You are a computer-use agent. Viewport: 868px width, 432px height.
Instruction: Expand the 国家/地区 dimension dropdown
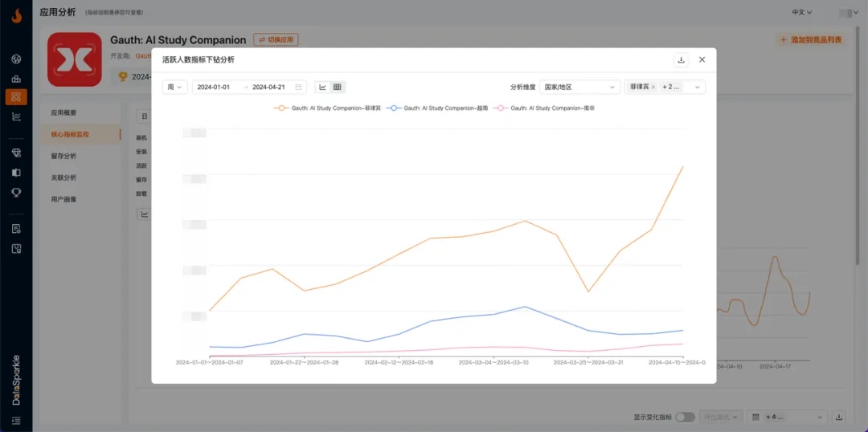[x=579, y=87]
